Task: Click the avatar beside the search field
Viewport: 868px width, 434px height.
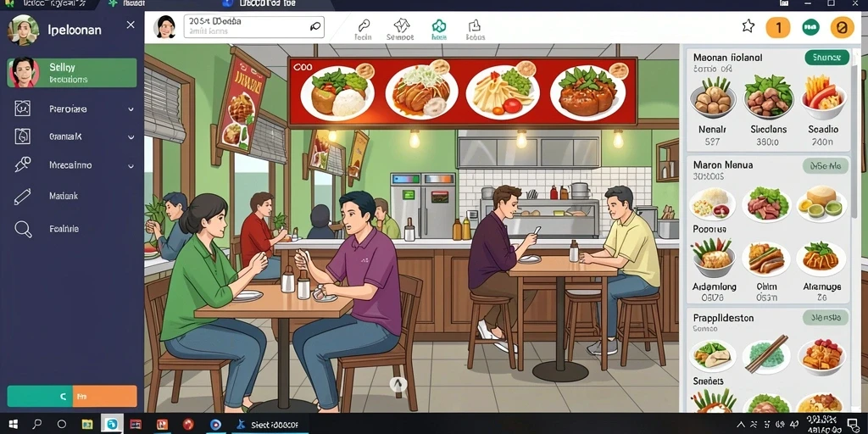Action: click(165, 26)
